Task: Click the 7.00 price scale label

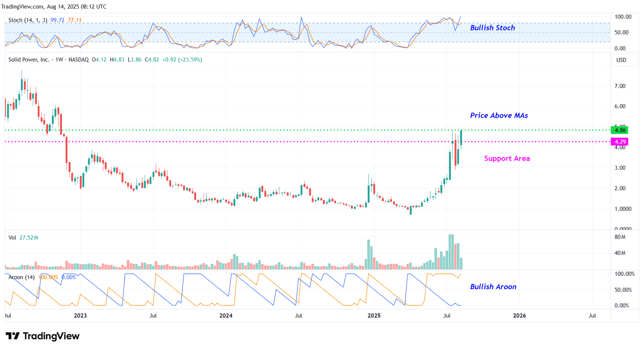Action: coord(620,86)
